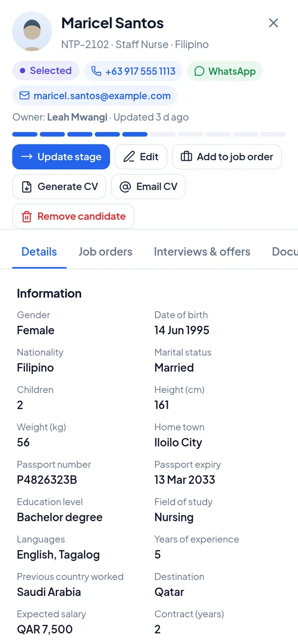Select date of birth 14 Jun 1995
The image size is (298, 644).
pos(182,330)
